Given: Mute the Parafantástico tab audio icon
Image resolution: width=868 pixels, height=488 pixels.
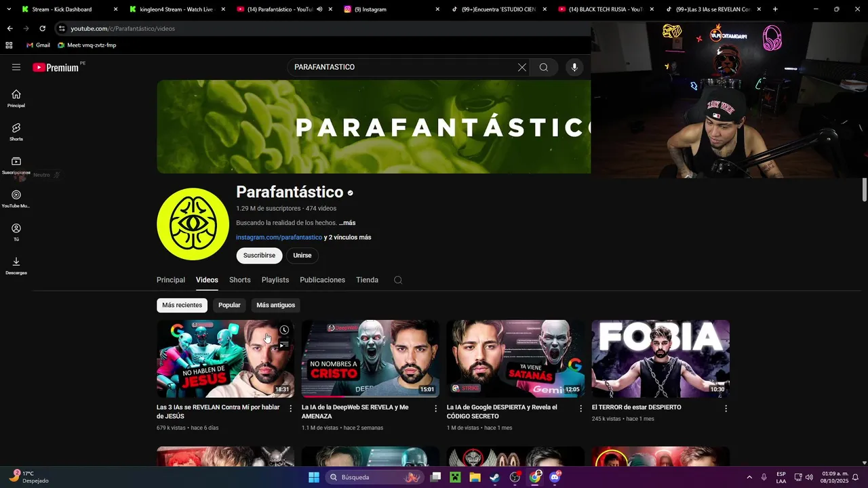Looking at the screenshot, I should 319,9.
